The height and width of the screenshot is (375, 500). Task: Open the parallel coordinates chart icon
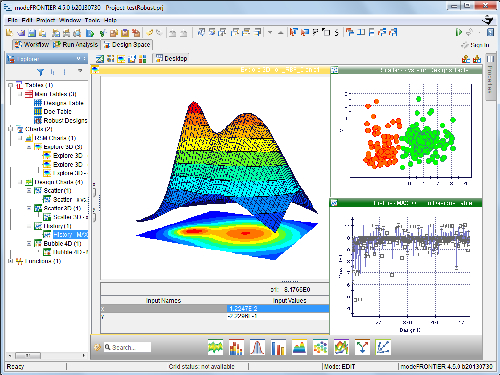[x=215, y=348]
